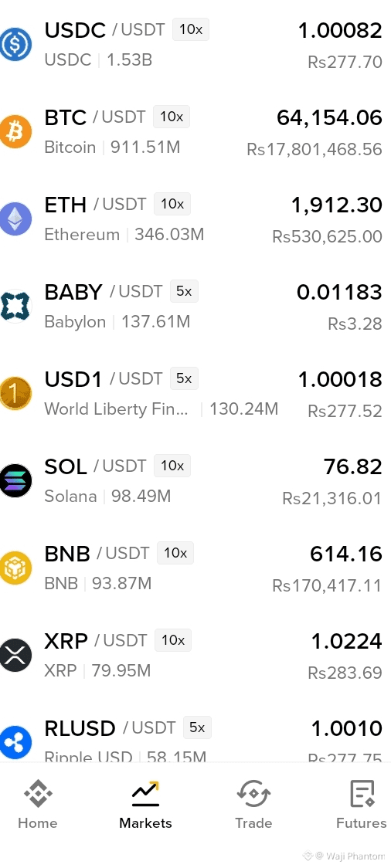The width and height of the screenshot is (391, 868).
Task: Tap the USDC coin logo icon
Action: pyautogui.click(x=15, y=44)
